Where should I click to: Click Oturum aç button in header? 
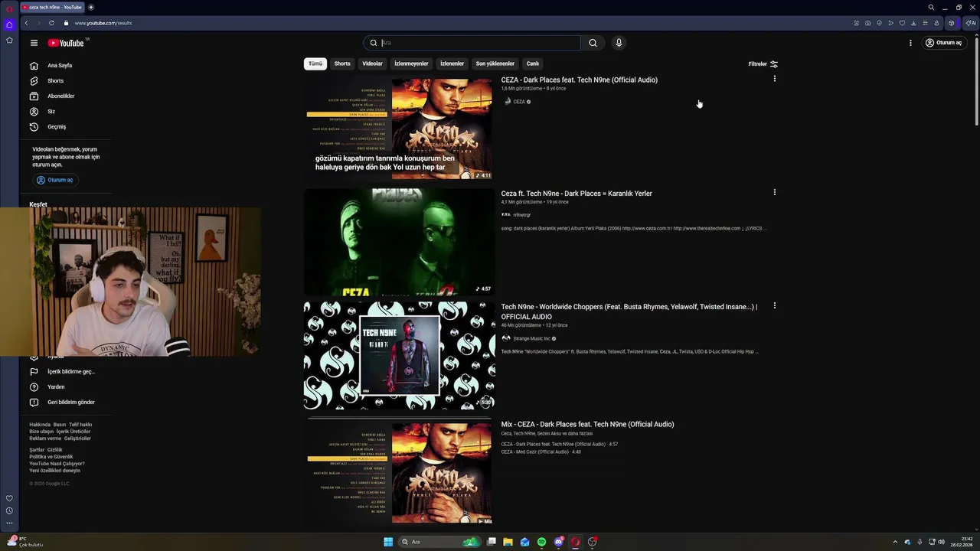tap(943, 43)
